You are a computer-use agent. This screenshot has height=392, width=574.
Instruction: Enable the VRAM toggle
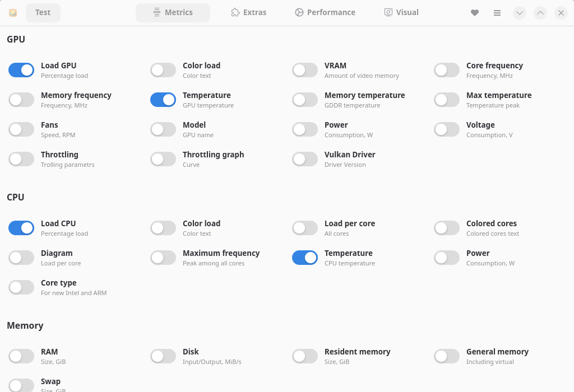(305, 70)
